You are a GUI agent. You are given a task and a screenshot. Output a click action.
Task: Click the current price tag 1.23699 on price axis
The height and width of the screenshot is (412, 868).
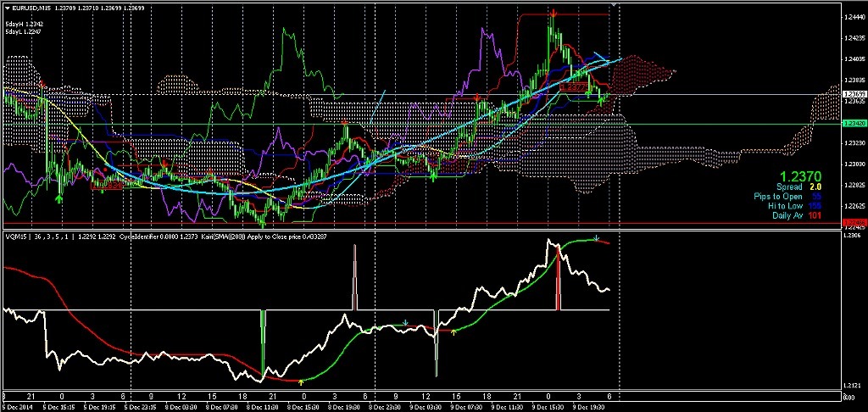(x=853, y=95)
